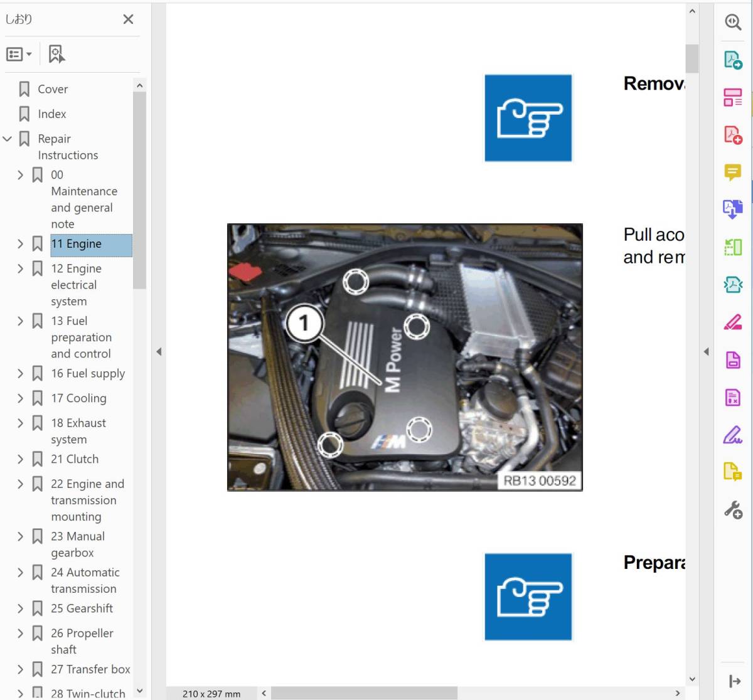
Task: Expand the 27 Transfer box bookmark
Action: pyautogui.click(x=20, y=669)
